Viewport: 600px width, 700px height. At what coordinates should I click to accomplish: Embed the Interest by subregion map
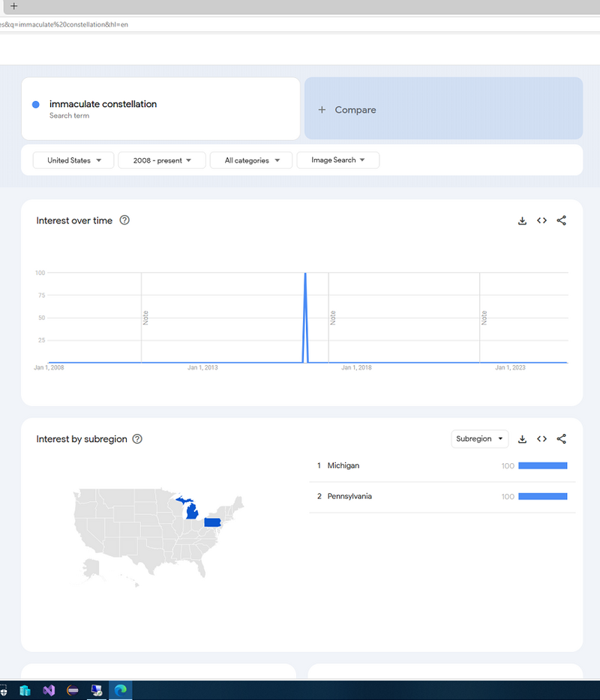pyautogui.click(x=541, y=439)
